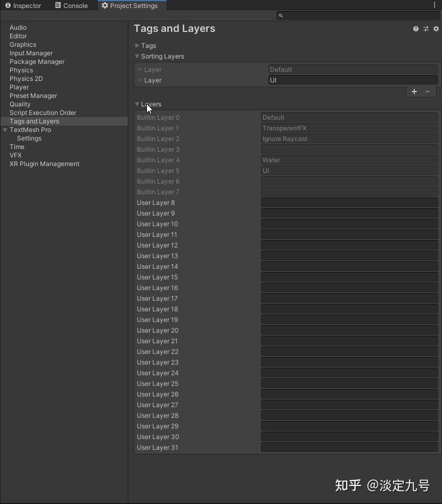The width and height of the screenshot is (442, 504).
Task: Collapse the TextMesh Pro tree item
Action: pyautogui.click(x=5, y=130)
